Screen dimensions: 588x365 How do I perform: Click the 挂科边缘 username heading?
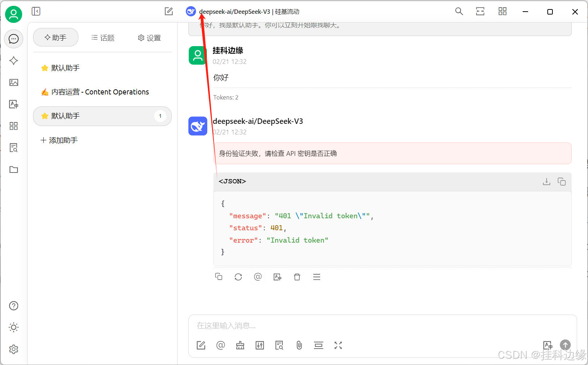point(228,50)
